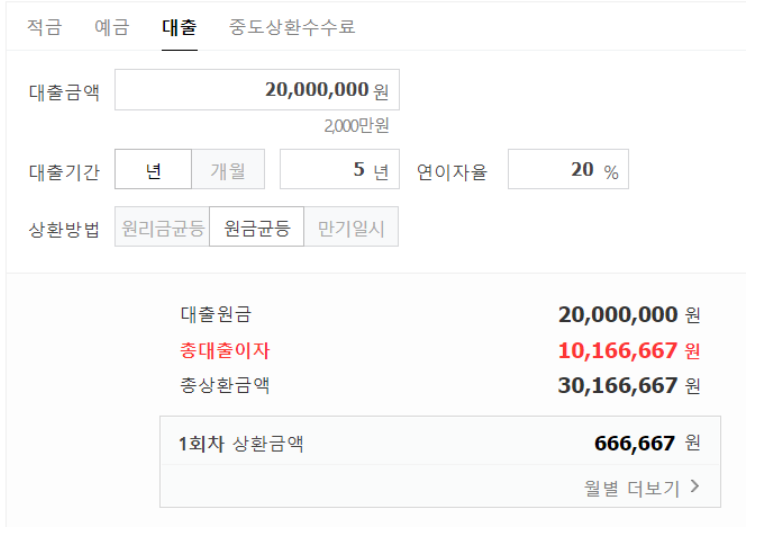Viewport: 766px width, 542px height.
Task: Open the 중도상환수수료 tab
Action: 292,27
